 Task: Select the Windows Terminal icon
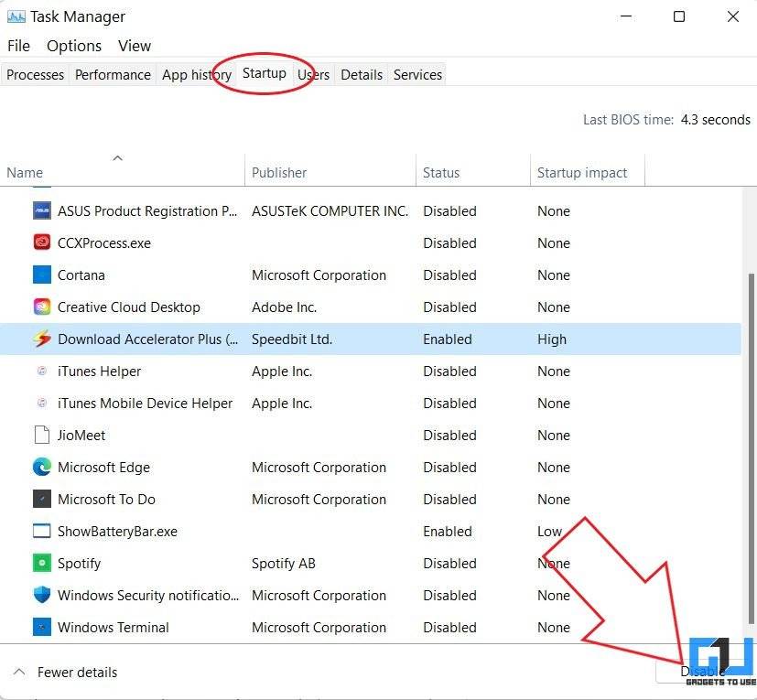pyautogui.click(x=42, y=628)
